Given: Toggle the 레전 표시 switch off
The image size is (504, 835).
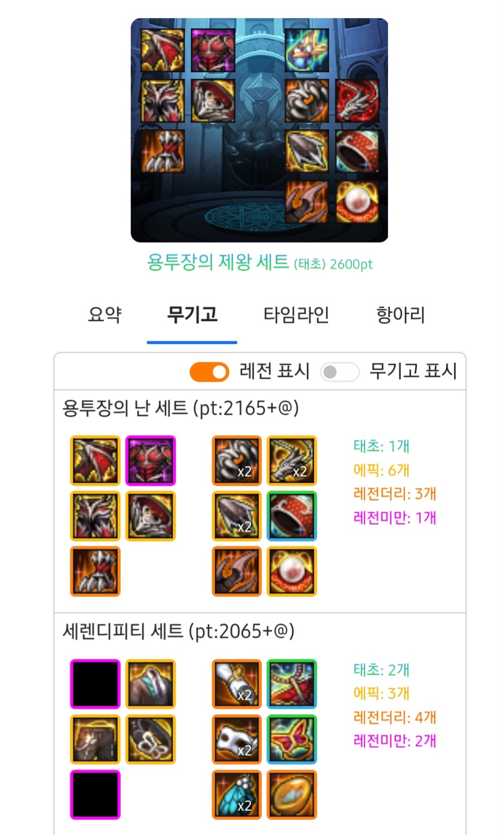Looking at the screenshot, I should 209,372.
